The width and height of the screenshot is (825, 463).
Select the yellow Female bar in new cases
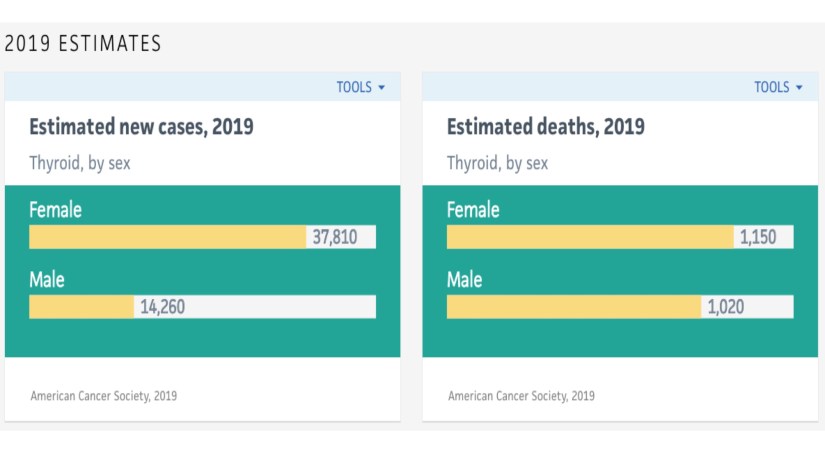[167, 237]
